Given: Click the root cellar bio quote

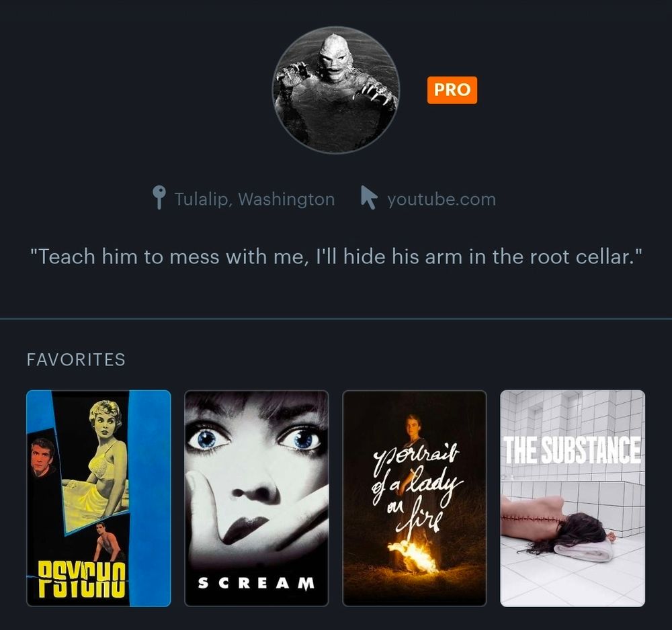Looking at the screenshot, I should (337, 257).
